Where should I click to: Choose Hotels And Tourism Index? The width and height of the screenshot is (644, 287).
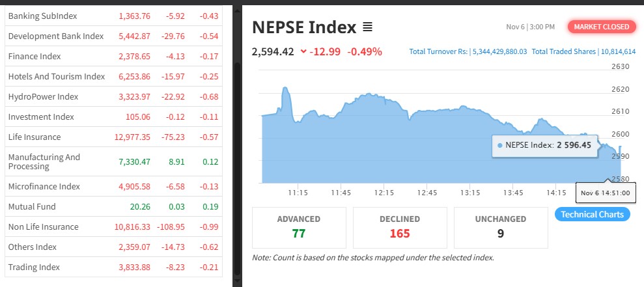pos(57,76)
